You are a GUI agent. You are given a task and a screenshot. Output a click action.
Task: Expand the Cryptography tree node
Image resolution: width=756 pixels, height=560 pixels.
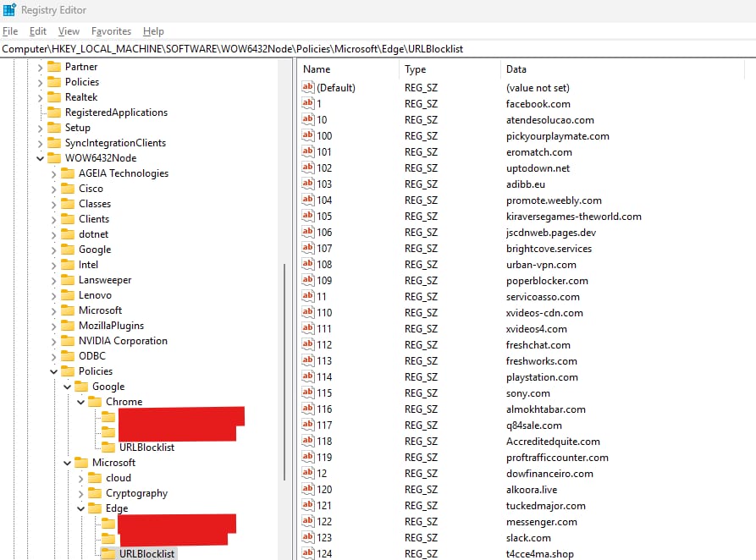click(x=81, y=494)
